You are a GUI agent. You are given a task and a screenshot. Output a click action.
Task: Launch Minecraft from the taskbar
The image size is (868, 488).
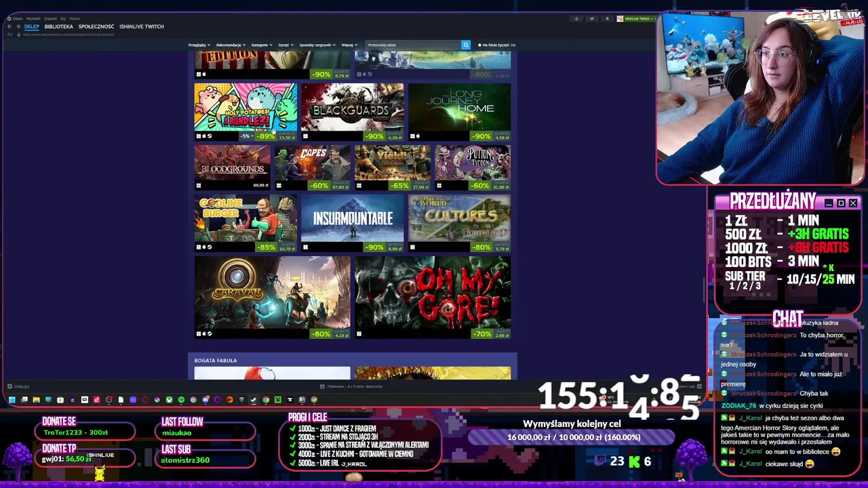coord(278,400)
